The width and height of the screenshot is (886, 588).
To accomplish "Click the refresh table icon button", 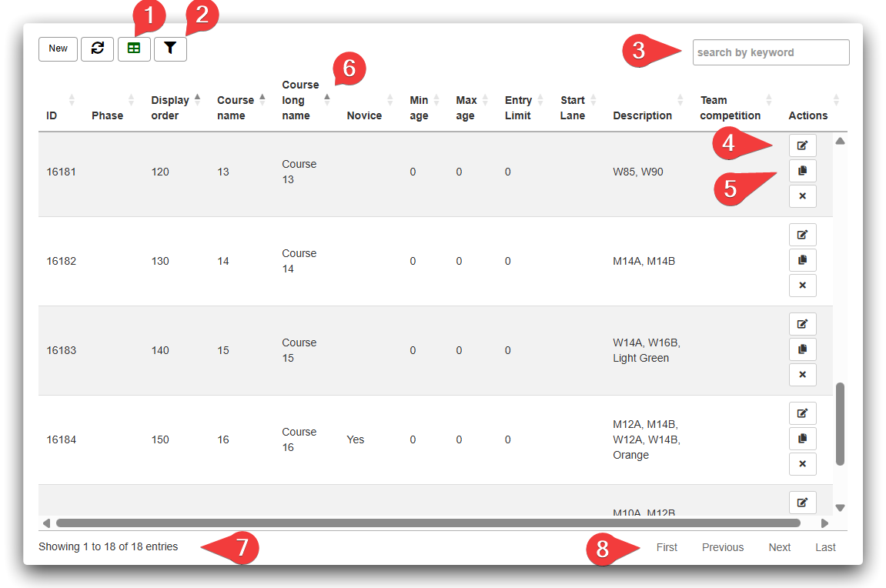I will coord(97,48).
